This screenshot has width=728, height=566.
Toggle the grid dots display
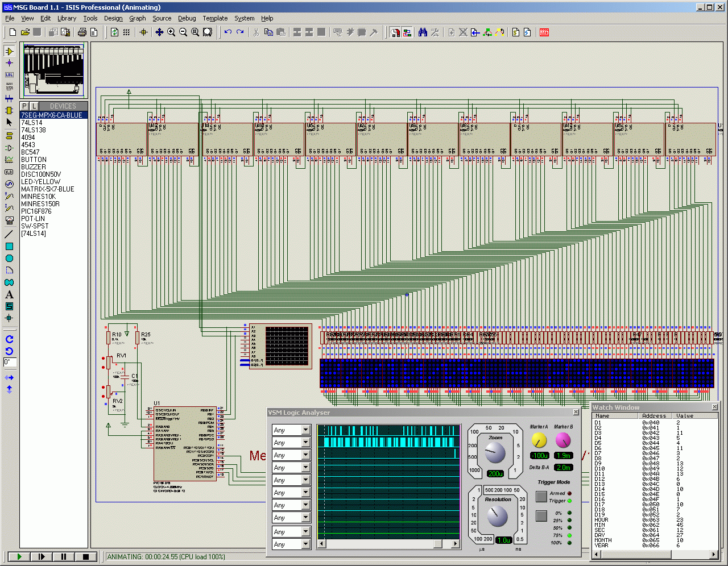coord(126,32)
